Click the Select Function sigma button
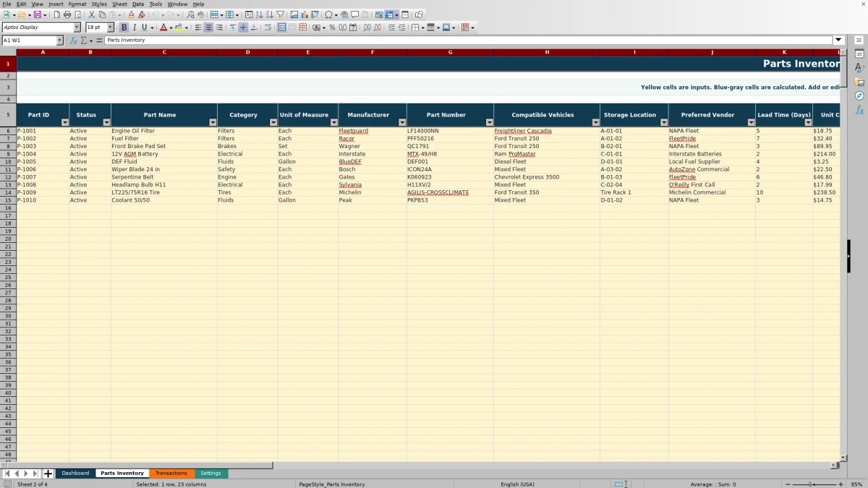This screenshot has height=488, width=868. click(x=84, y=40)
